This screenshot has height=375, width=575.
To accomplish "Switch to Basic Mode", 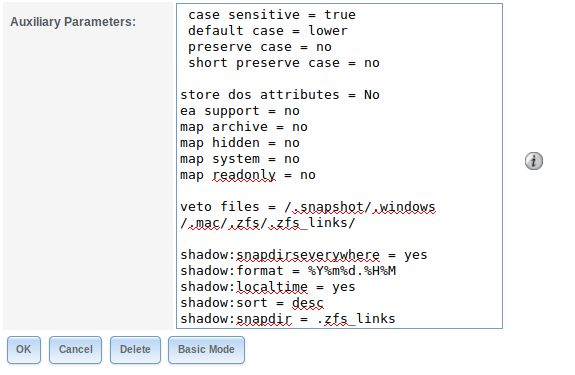I will tap(206, 350).
